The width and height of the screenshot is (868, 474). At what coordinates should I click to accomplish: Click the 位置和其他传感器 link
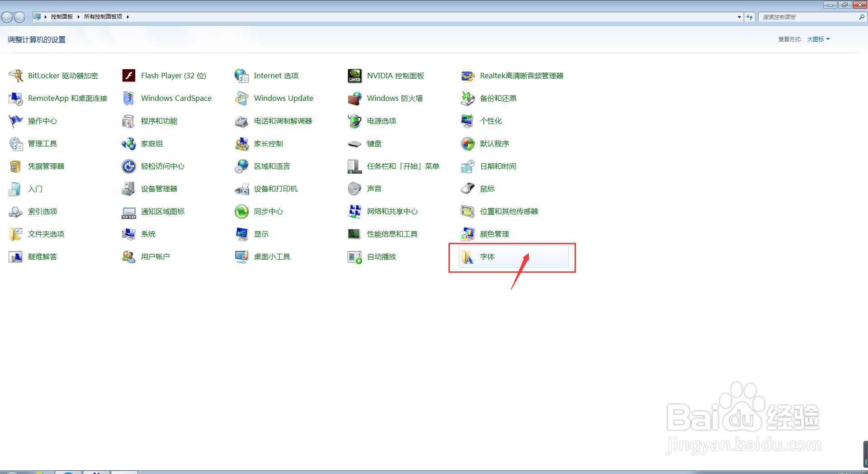point(509,211)
